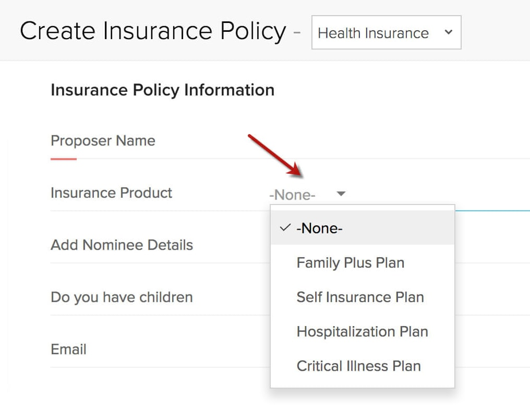
Task: Click the Proposer Name label
Action: 102,141
